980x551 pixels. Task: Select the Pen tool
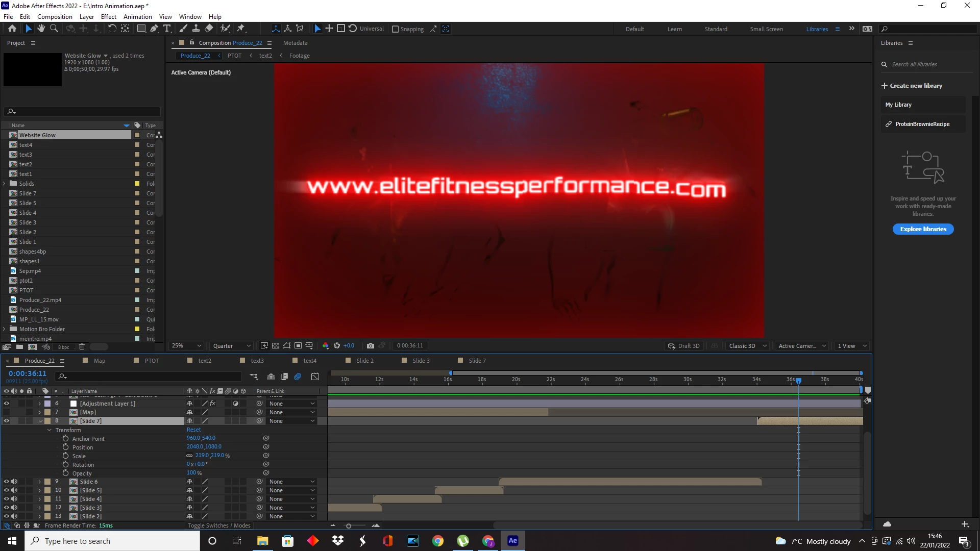click(154, 29)
